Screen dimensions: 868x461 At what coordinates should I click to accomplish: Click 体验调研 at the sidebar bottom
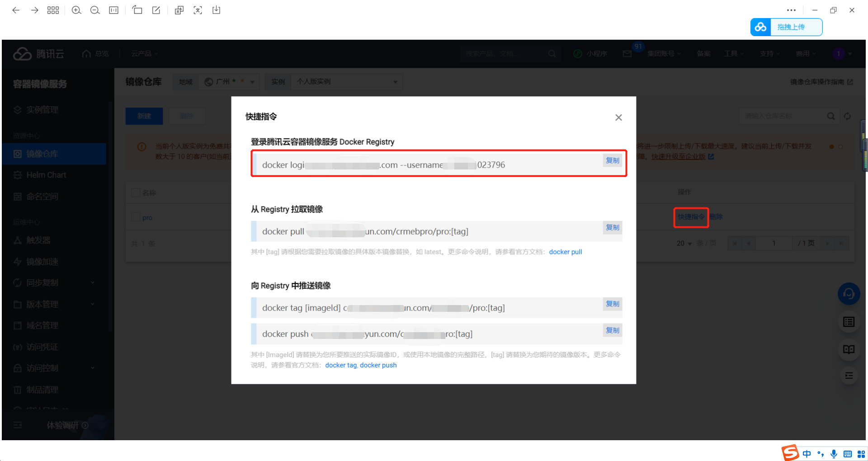pyautogui.click(x=67, y=425)
